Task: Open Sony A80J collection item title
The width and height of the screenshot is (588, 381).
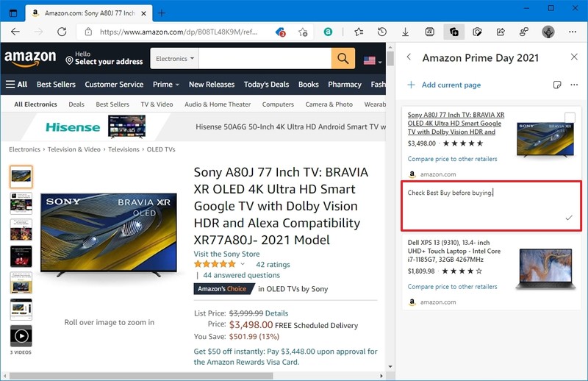Action: pyautogui.click(x=456, y=124)
